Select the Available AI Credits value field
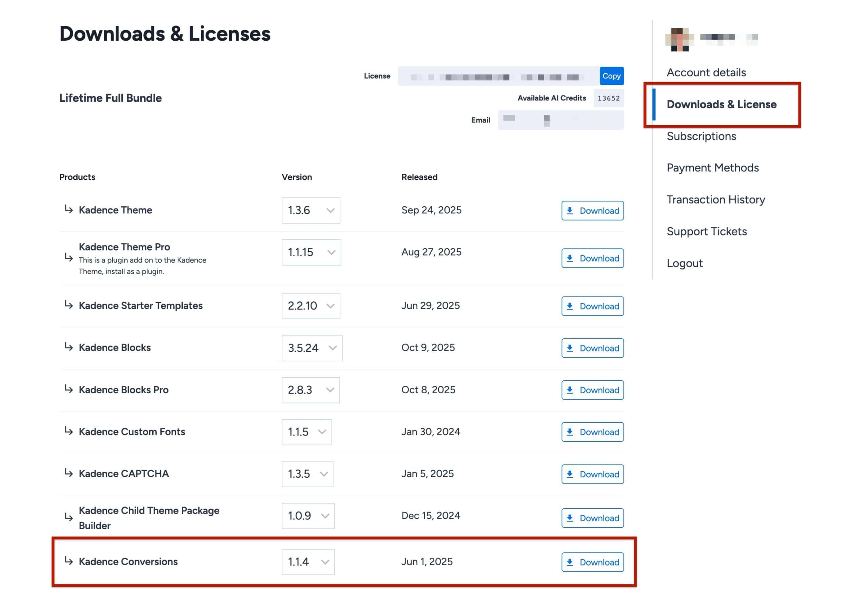Image resolution: width=868 pixels, height=589 pixels. [608, 98]
